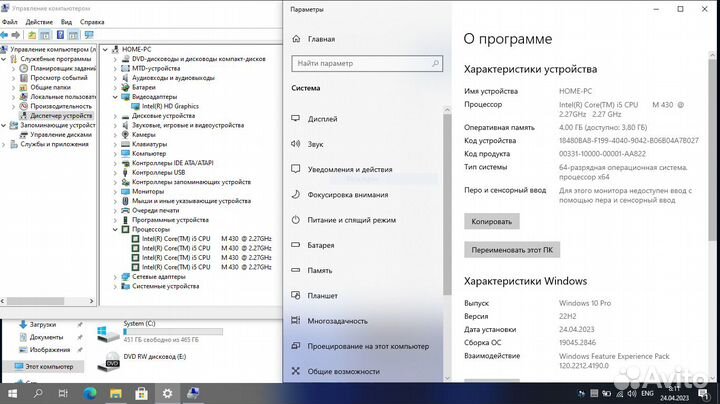Open Планшет settings page
Screen dimensions: 720x404
[322, 296]
